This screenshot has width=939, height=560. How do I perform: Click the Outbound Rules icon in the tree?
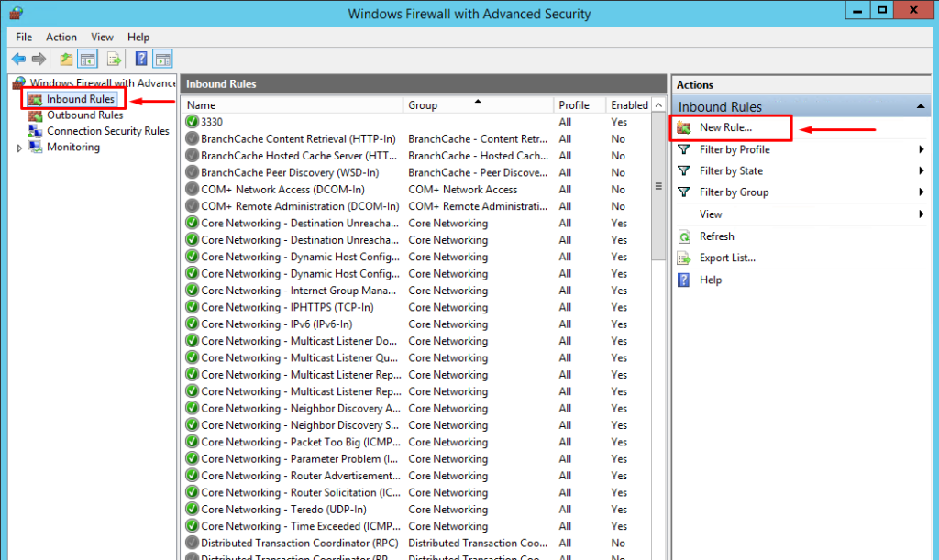(x=36, y=115)
